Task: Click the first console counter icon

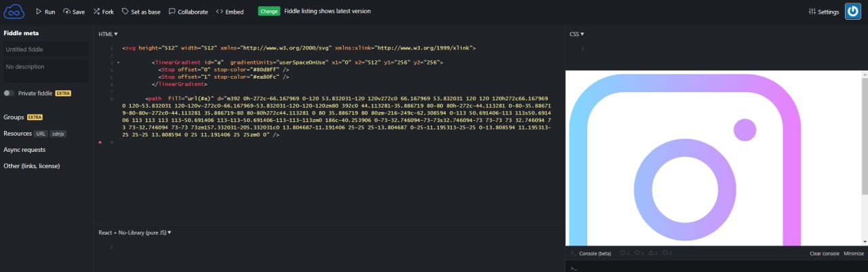Action: (623, 254)
